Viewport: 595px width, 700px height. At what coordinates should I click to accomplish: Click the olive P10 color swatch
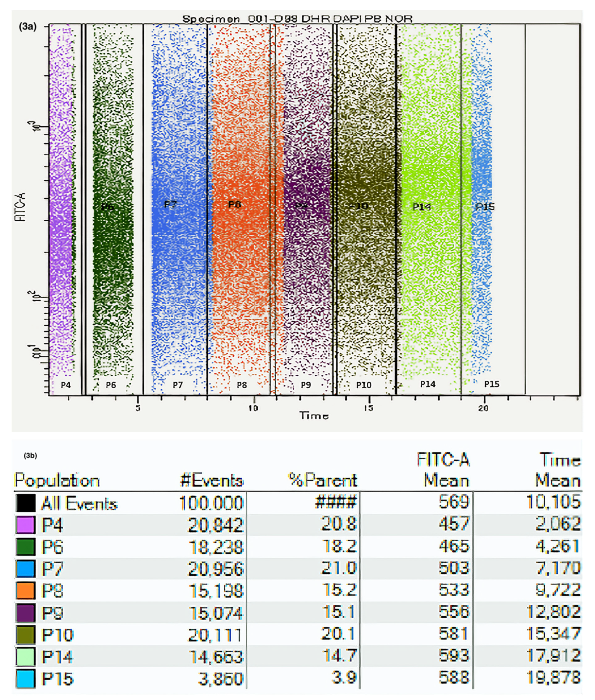pos(25,635)
